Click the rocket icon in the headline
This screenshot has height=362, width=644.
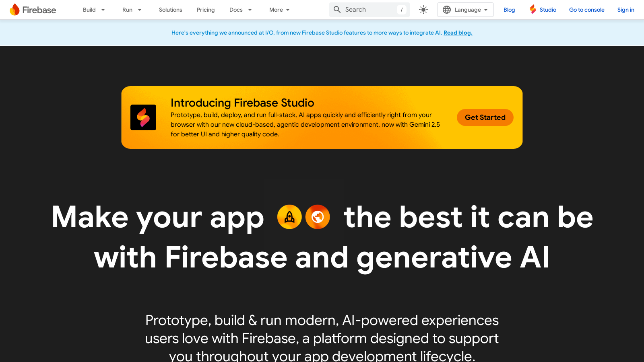pos(289,217)
